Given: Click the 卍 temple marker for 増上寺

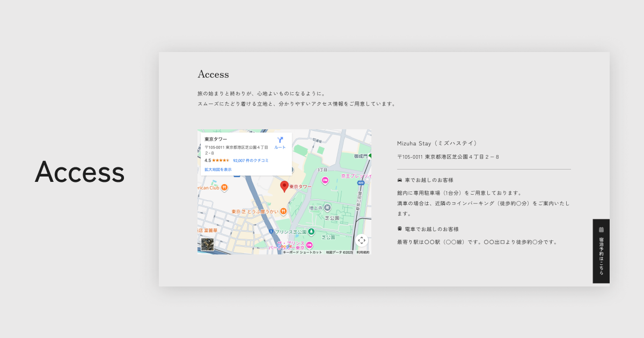Looking at the screenshot, I should [327, 207].
